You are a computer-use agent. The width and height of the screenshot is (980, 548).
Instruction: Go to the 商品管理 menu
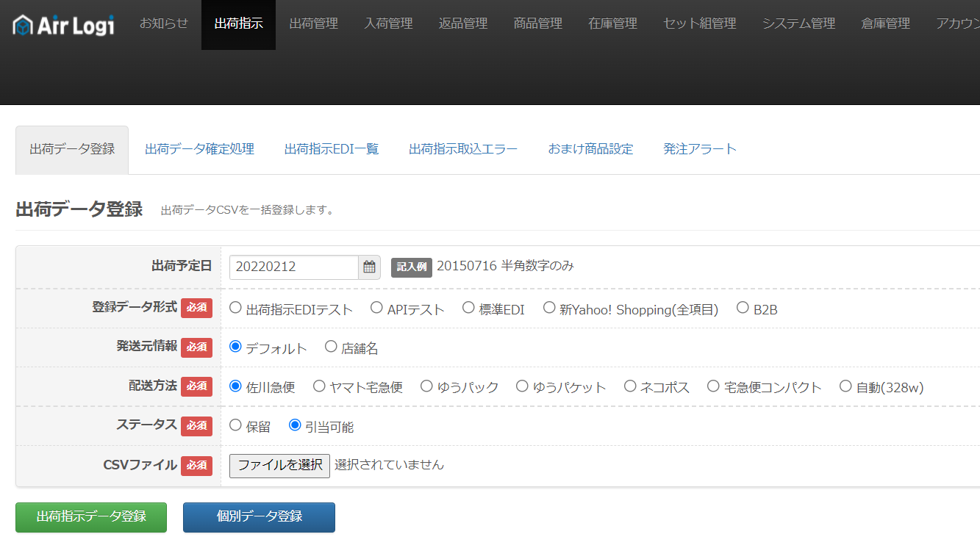pyautogui.click(x=538, y=24)
